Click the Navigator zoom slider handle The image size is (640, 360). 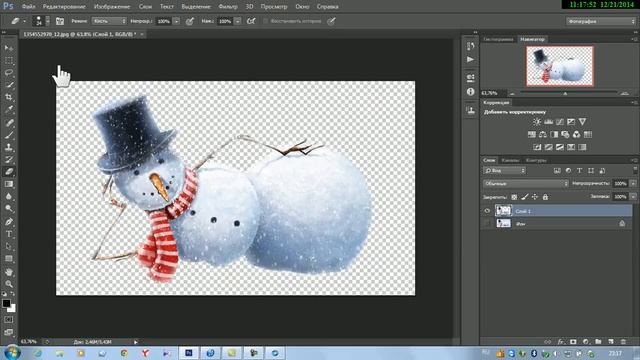click(565, 93)
